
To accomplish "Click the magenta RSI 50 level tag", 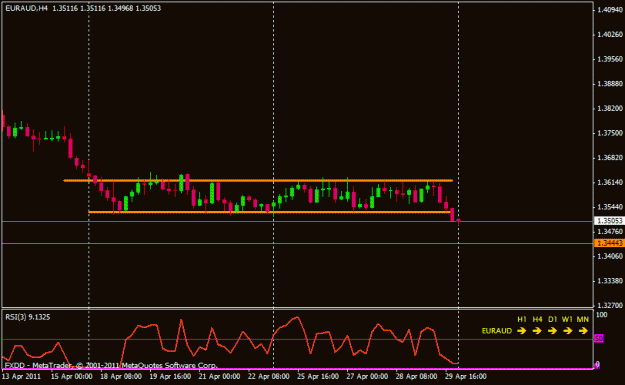I will (599, 339).
